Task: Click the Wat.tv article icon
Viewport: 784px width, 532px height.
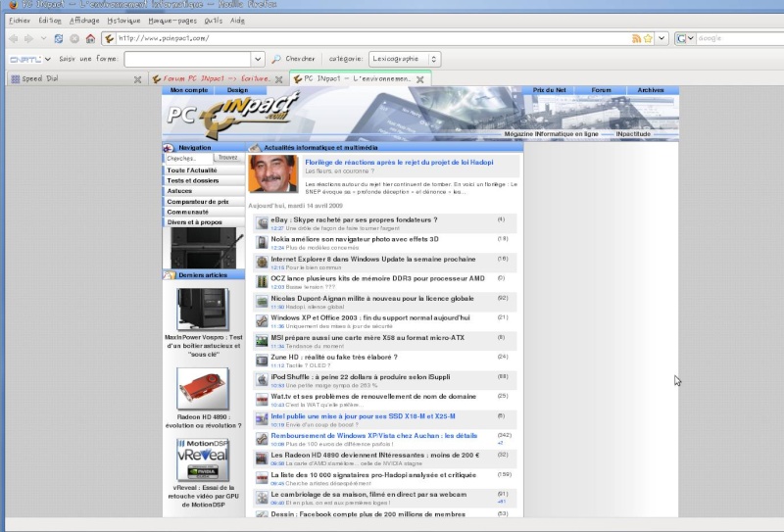Action: tap(262, 400)
